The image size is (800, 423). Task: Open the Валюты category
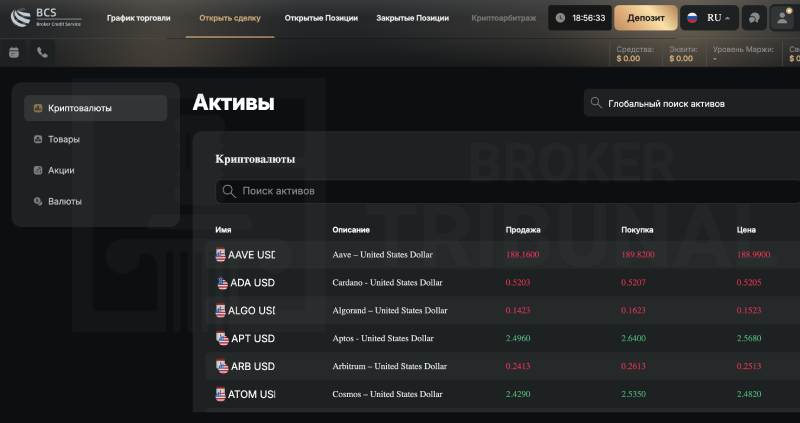click(65, 201)
